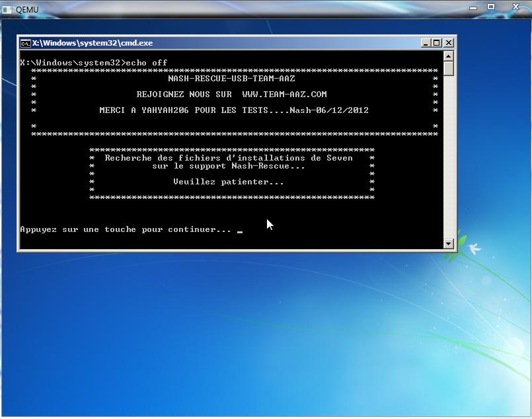
Task: Click the console scrollbar down arrow
Action: pos(449,243)
